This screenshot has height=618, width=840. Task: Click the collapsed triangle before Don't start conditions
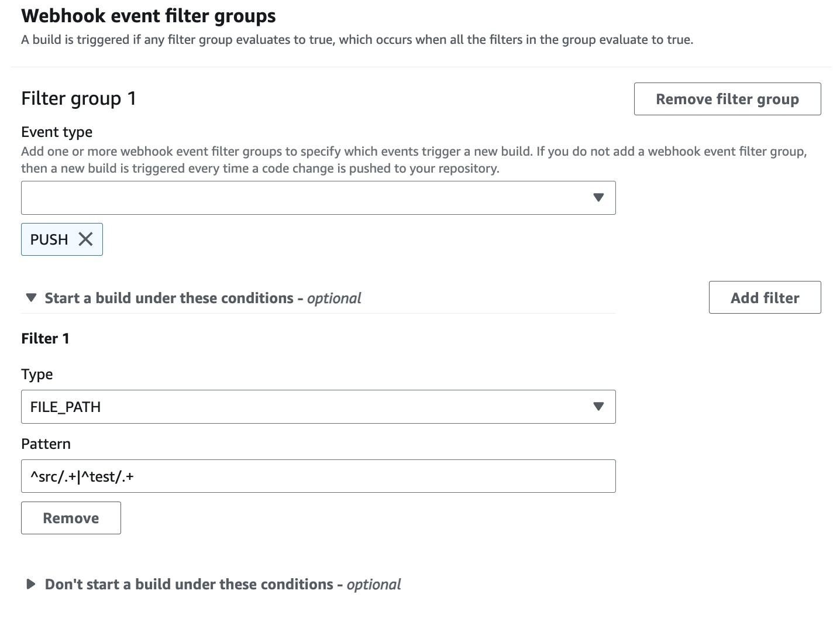[x=30, y=583]
